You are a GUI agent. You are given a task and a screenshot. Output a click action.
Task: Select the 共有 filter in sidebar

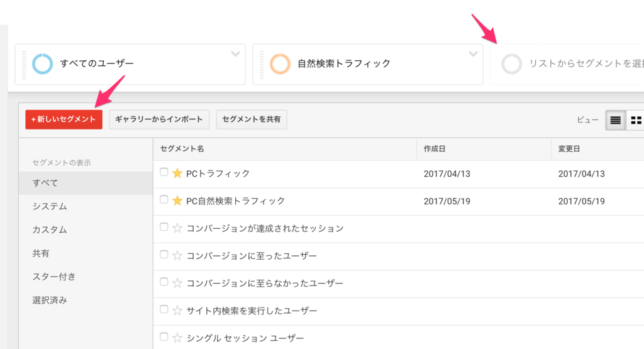86,253
